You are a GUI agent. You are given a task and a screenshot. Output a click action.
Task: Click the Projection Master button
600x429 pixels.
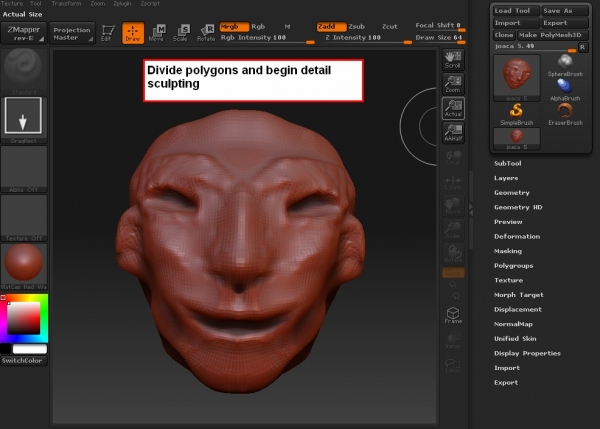tap(72, 33)
